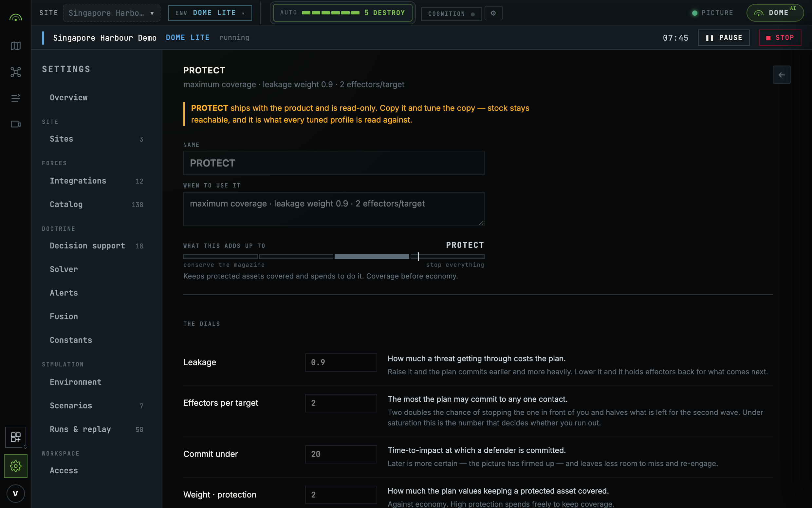Click the back arrow button
This screenshot has width=812, height=508.
(x=782, y=75)
